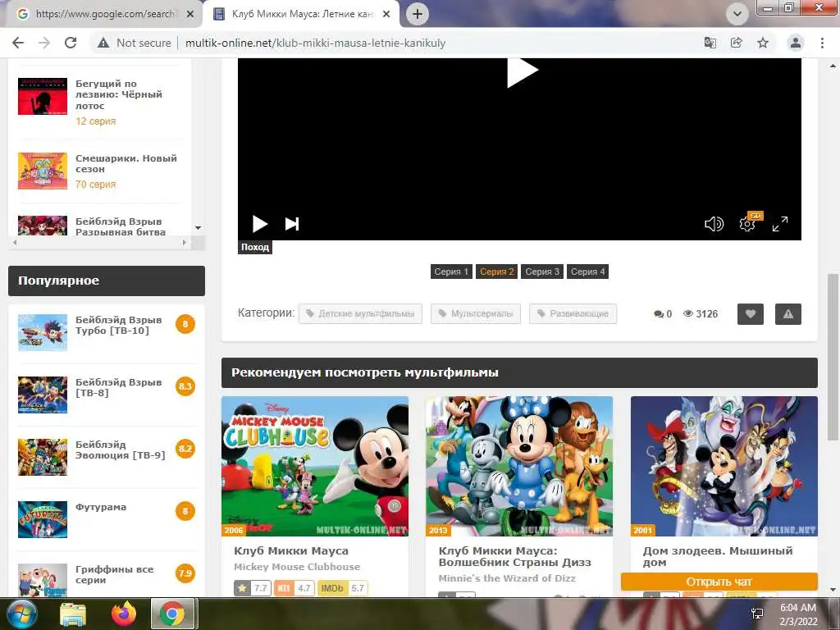Open Бейблэйд Эволюция [ТВ-9] entry
The width and height of the screenshot is (840, 630).
tap(120, 450)
